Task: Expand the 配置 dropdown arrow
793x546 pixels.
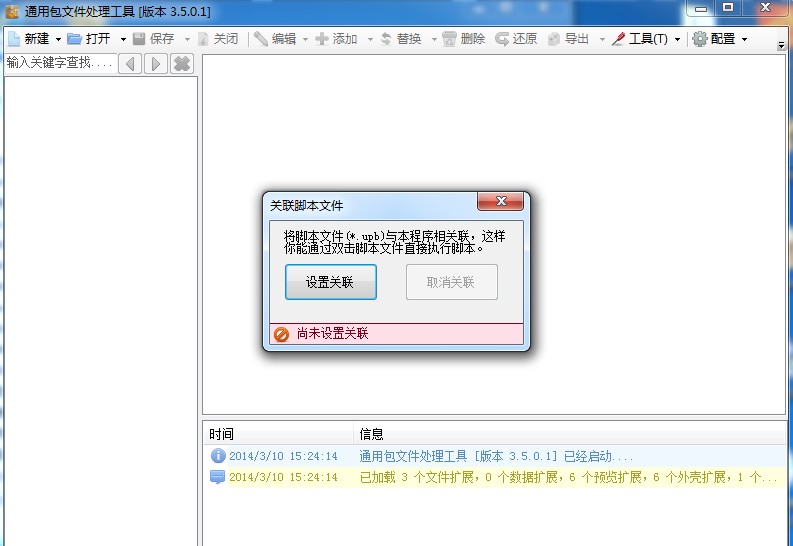Action: pyautogui.click(x=744, y=40)
